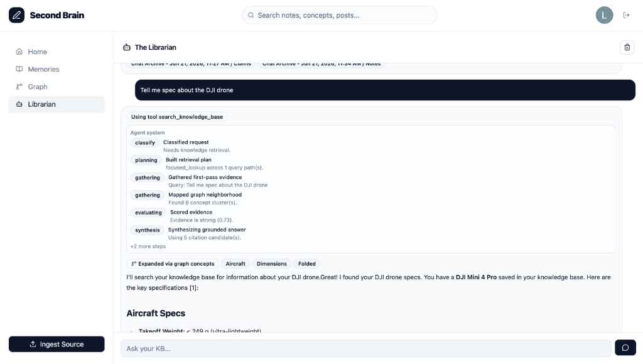Click the Ingest Source button
643x364 pixels.
pyautogui.click(x=57, y=345)
